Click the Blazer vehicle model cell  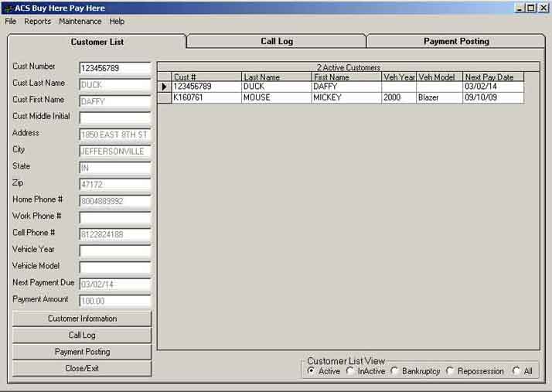point(439,97)
